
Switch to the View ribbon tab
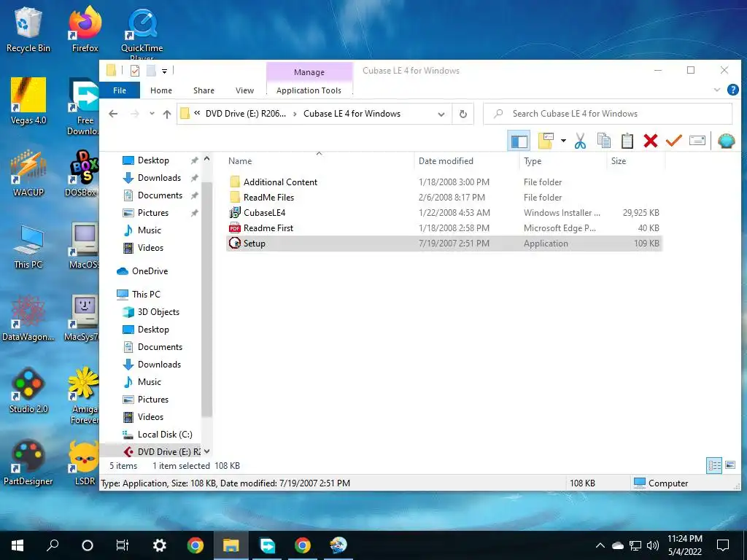pos(244,90)
